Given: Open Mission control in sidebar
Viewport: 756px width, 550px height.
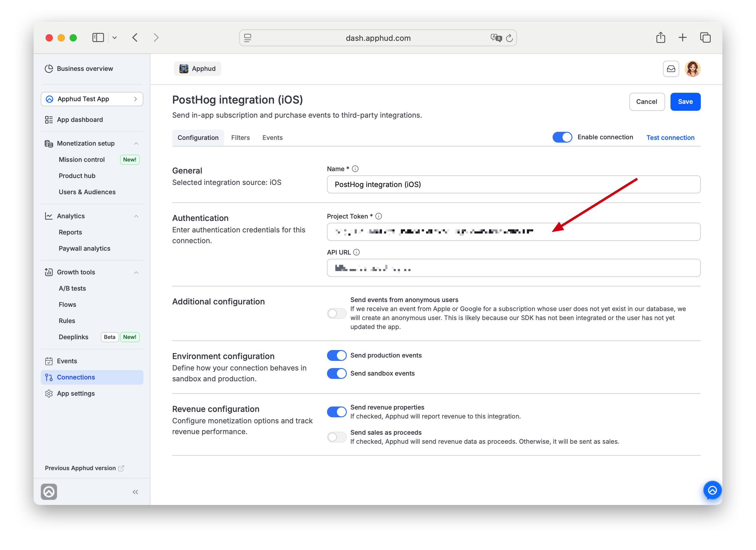Looking at the screenshot, I should coord(82,159).
